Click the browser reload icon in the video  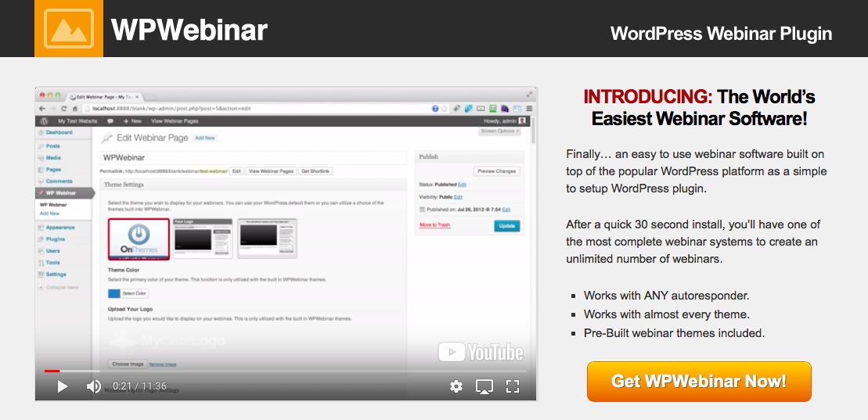click(x=64, y=109)
